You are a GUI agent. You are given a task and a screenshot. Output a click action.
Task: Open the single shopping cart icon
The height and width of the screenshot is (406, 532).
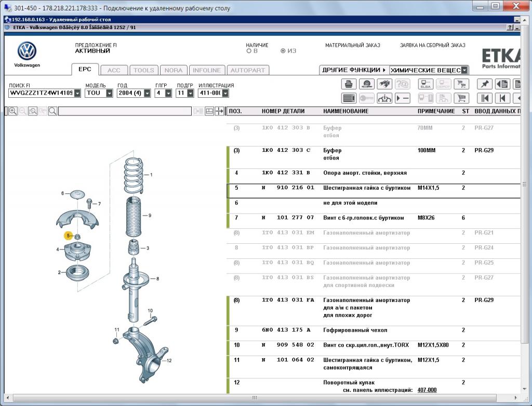coord(461,98)
